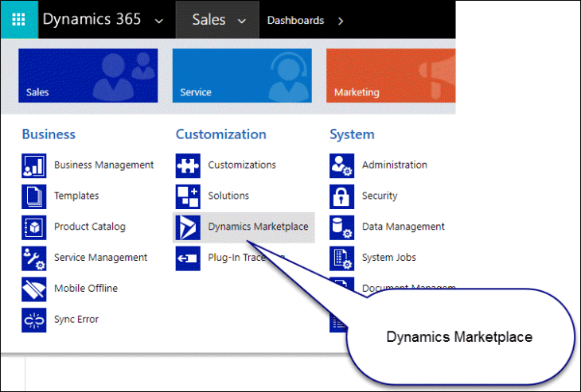Open the Marketing tile
The width and height of the screenshot is (581, 392).
391,76
